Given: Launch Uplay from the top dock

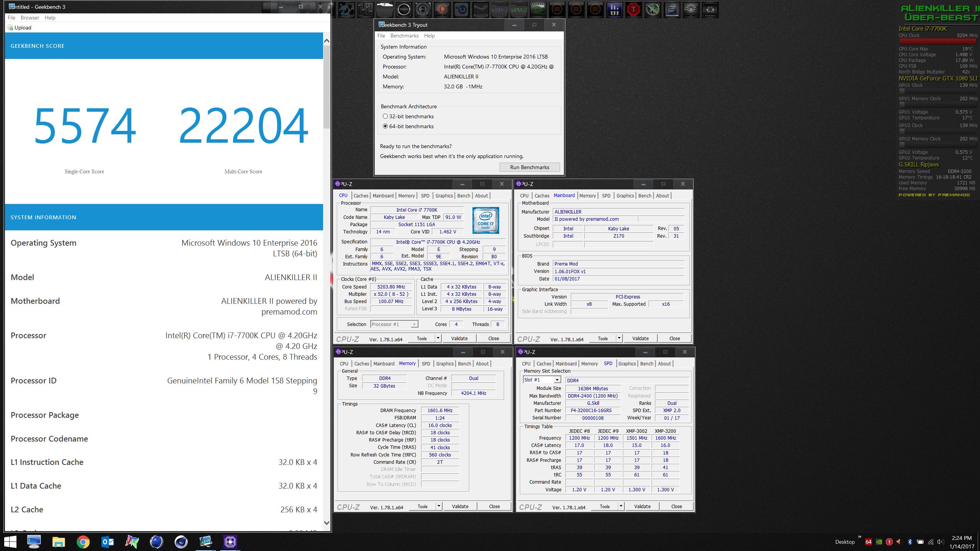Looking at the screenshot, I should pyautogui.click(x=461, y=10).
